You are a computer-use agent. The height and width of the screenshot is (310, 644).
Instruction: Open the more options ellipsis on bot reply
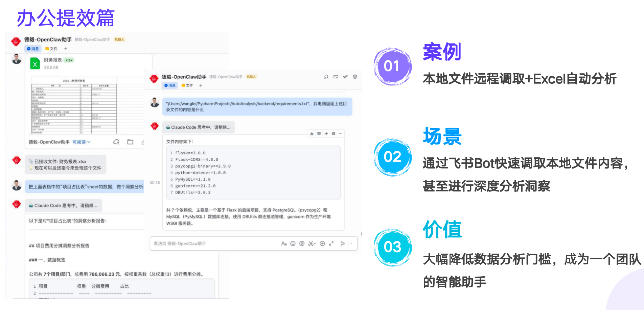[x=341, y=134]
